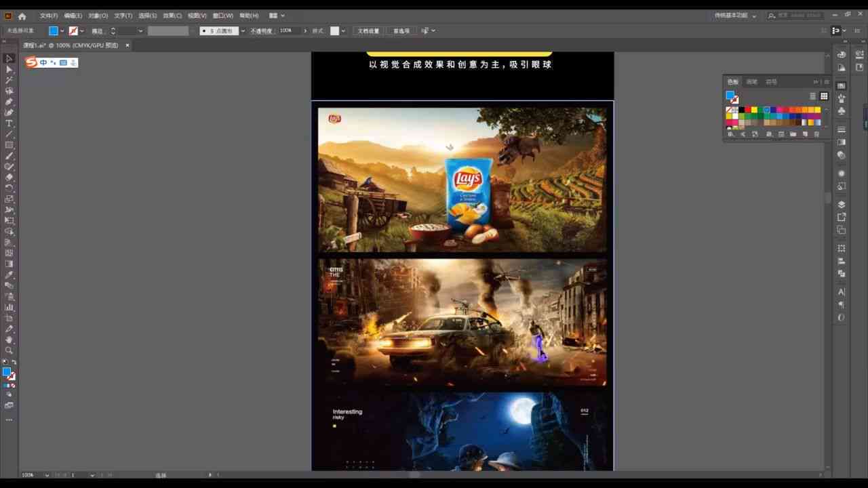Click the Lay's chips artwork image
The height and width of the screenshot is (488, 868).
click(462, 180)
